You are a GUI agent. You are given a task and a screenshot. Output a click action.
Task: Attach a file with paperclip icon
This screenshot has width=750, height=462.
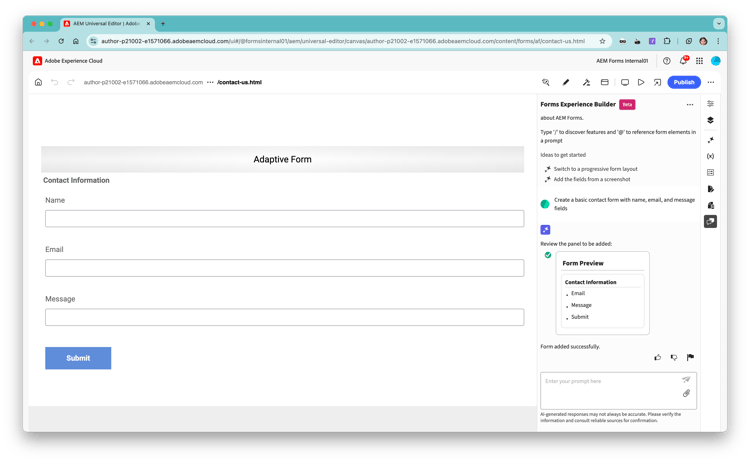coord(686,393)
